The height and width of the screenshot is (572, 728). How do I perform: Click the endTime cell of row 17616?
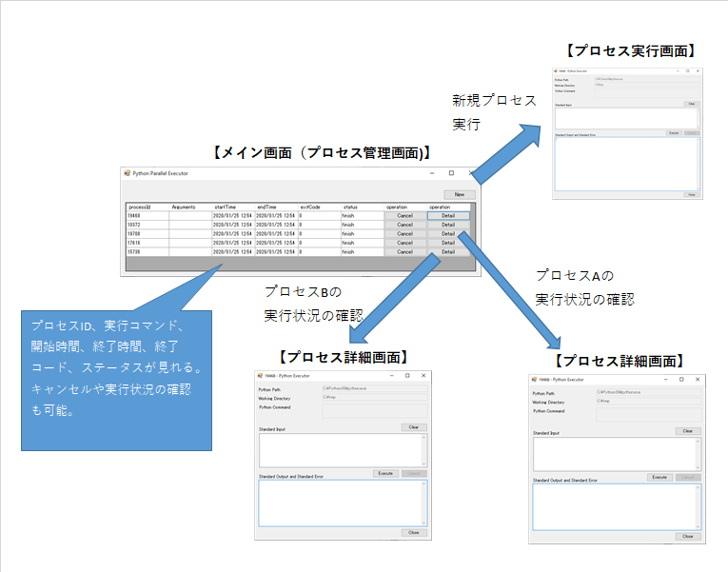point(277,243)
